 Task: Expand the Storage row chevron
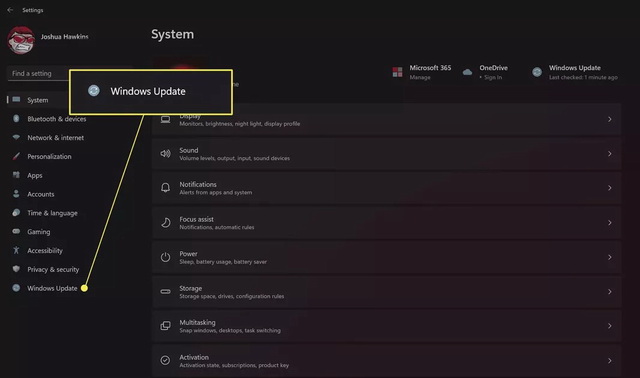click(610, 292)
